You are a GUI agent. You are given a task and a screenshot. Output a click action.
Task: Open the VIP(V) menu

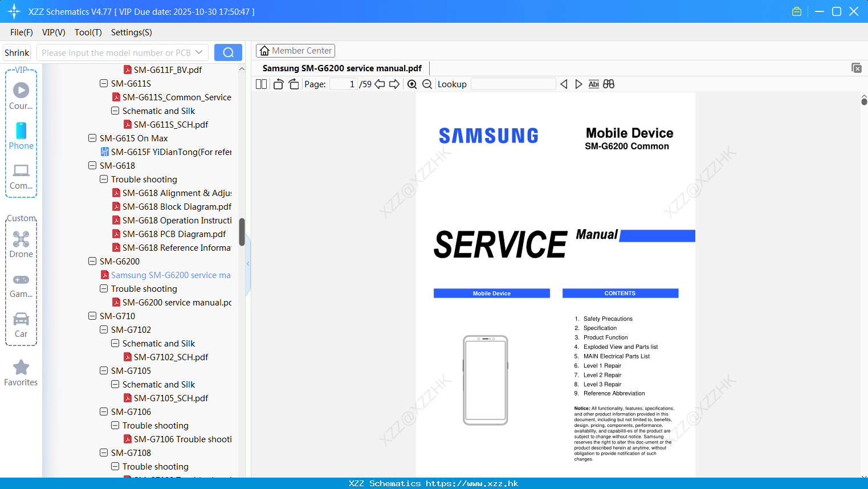(54, 32)
